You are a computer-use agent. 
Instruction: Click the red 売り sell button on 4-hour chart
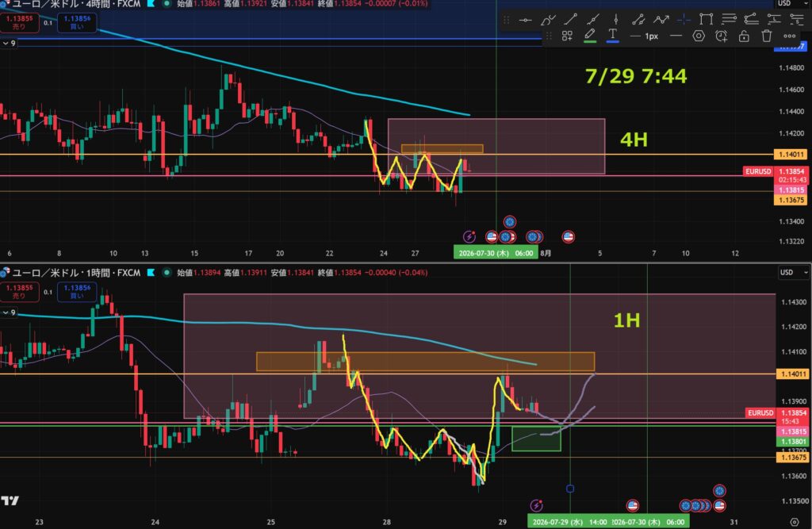coord(19,22)
